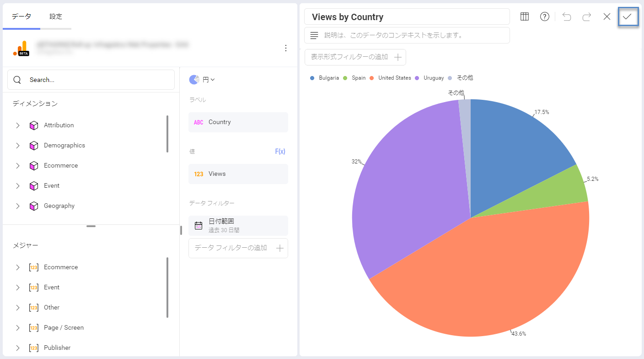Expand the Ecommerce dimension
The image size is (644, 359).
pyautogui.click(x=18, y=166)
